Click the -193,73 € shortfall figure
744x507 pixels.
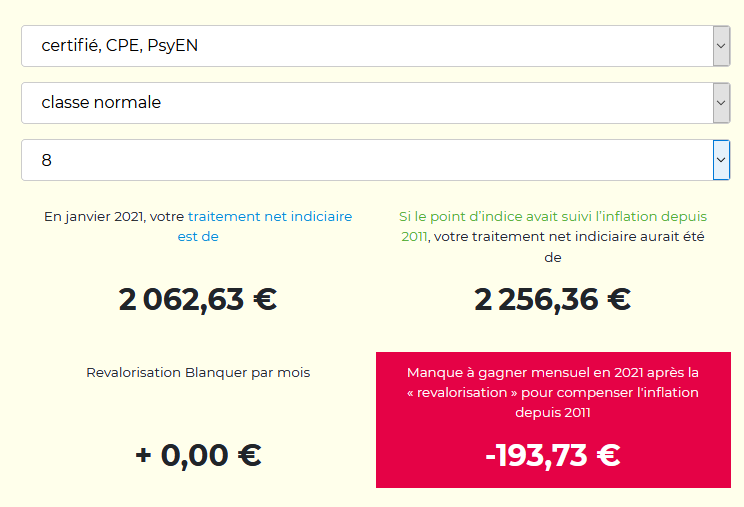click(x=553, y=455)
